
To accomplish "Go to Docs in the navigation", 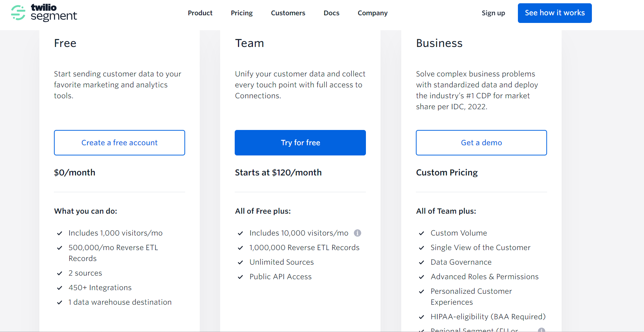I will (331, 13).
